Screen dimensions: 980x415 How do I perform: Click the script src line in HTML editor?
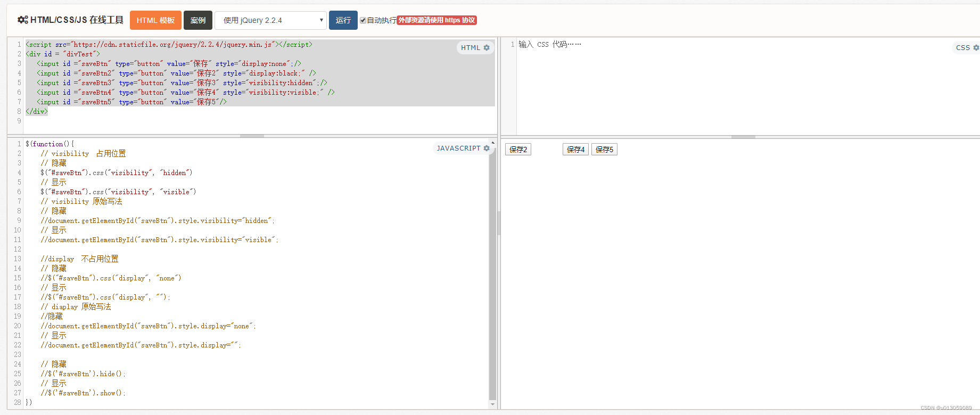(x=169, y=45)
